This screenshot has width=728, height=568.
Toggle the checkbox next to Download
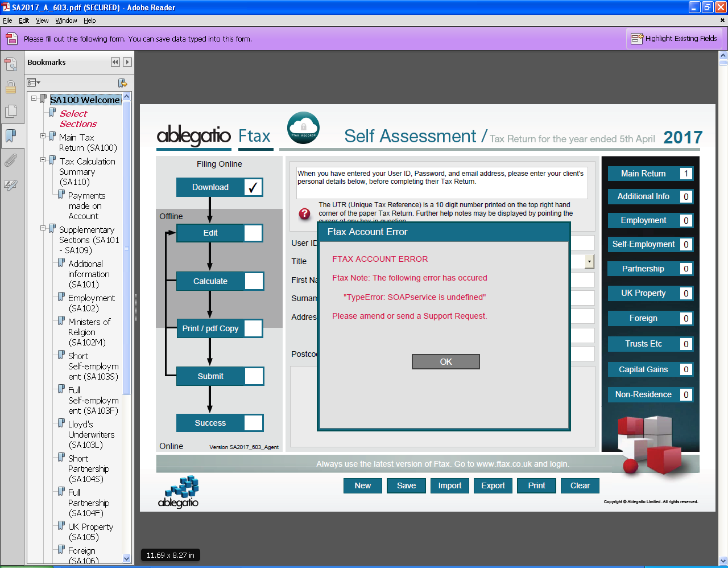pyautogui.click(x=253, y=187)
